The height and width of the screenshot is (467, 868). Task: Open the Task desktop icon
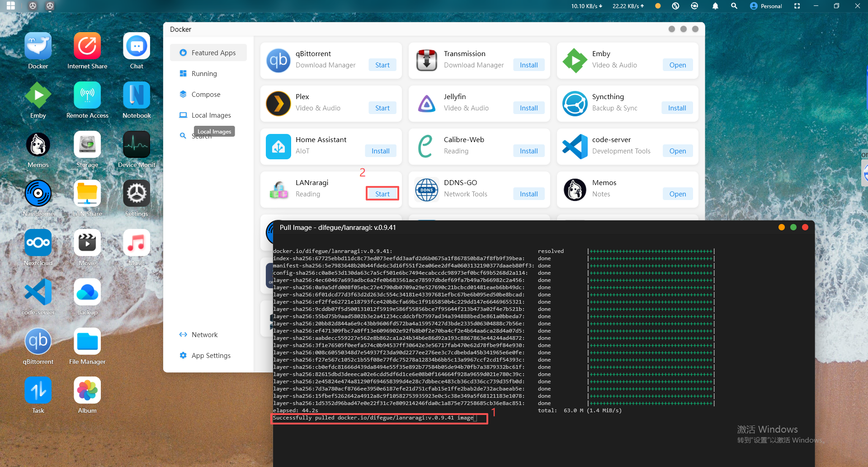(x=38, y=391)
